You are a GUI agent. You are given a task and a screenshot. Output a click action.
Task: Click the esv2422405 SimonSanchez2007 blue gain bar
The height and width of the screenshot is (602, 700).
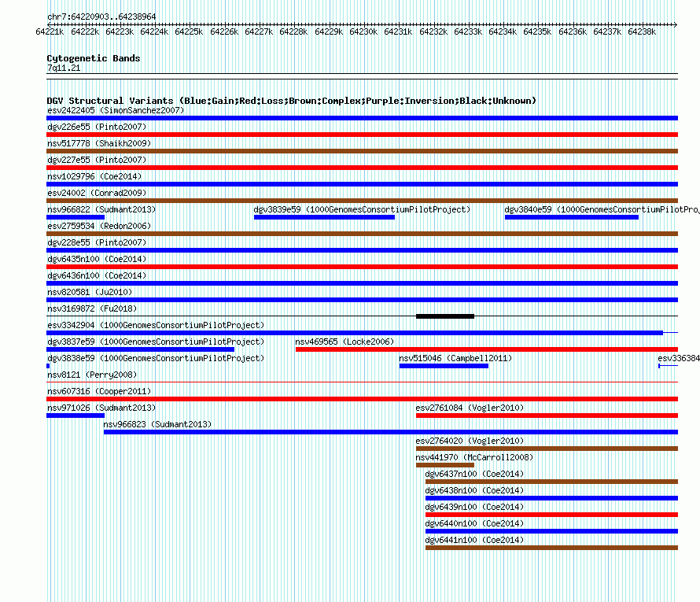tap(362, 118)
